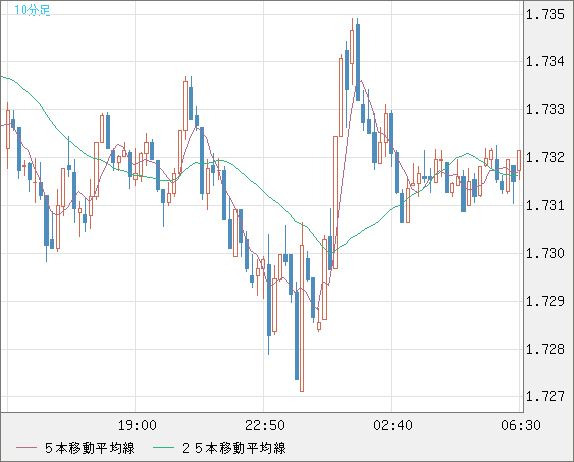This screenshot has height=462, width=574.
Task: Click the 02:40 time axis label
Action: 393,425
